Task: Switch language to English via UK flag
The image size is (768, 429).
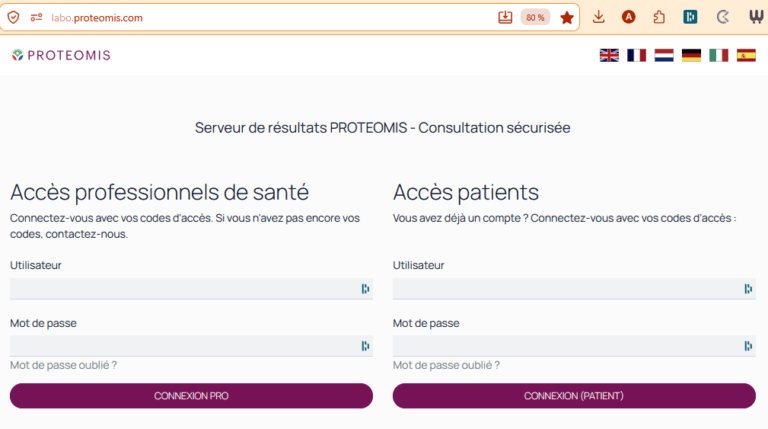Action: [609, 56]
